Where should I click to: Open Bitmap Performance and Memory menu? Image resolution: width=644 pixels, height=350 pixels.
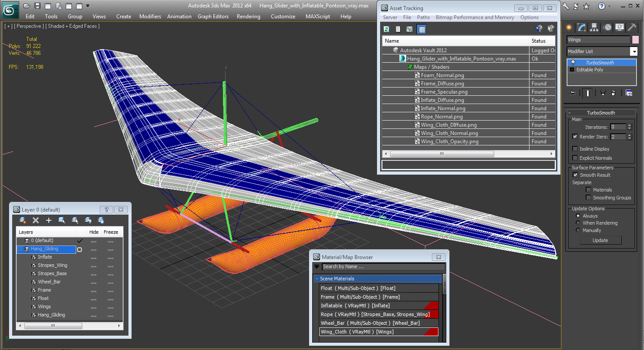click(x=475, y=17)
